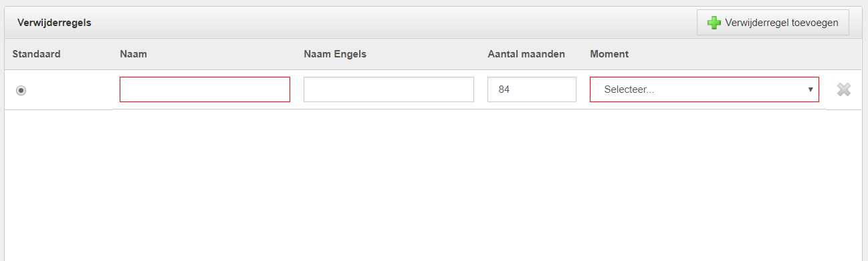Click the blank area below the rule row

[x=433, y=185]
